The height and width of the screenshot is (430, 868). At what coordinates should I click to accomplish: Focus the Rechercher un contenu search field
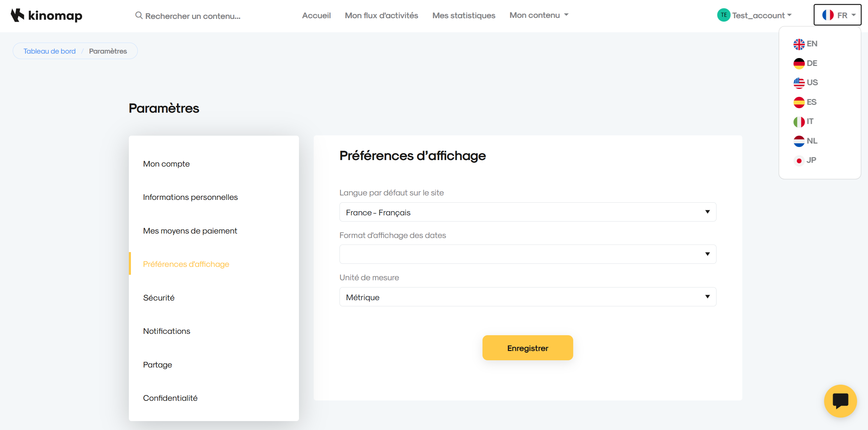click(193, 16)
